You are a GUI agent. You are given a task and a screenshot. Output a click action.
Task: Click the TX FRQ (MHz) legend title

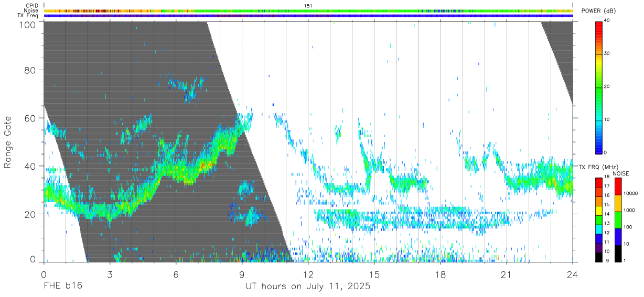click(x=597, y=167)
